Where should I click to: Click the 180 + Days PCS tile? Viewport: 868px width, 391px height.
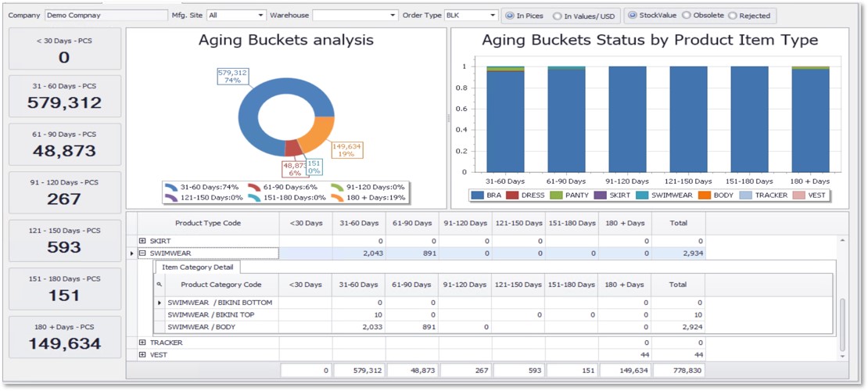pos(65,337)
